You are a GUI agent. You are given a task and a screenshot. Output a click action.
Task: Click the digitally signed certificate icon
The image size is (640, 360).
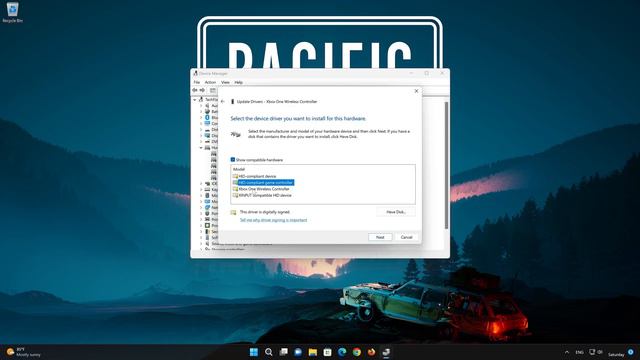pos(233,213)
